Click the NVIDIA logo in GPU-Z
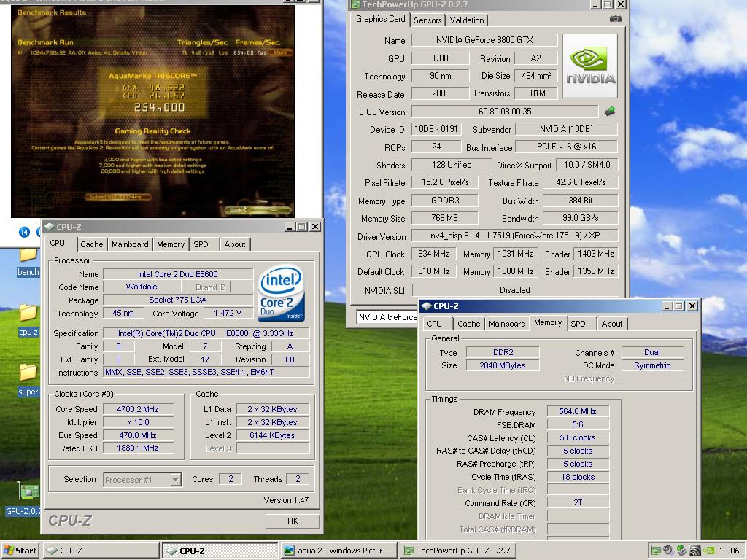747x560 pixels. pyautogui.click(x=590, y=66)
